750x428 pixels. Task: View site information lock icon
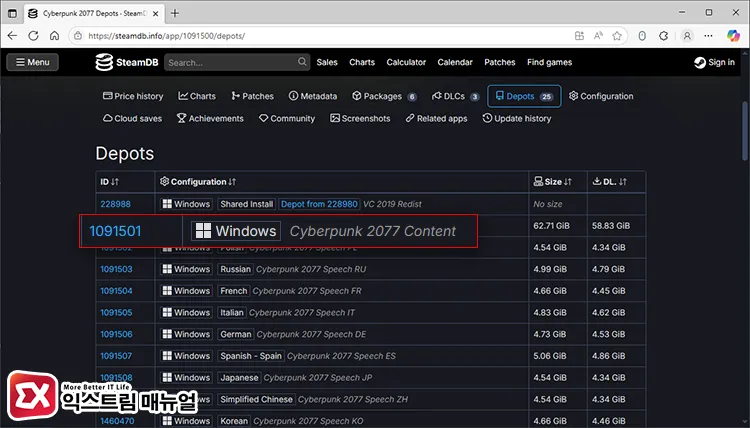[x=77, y=36]
